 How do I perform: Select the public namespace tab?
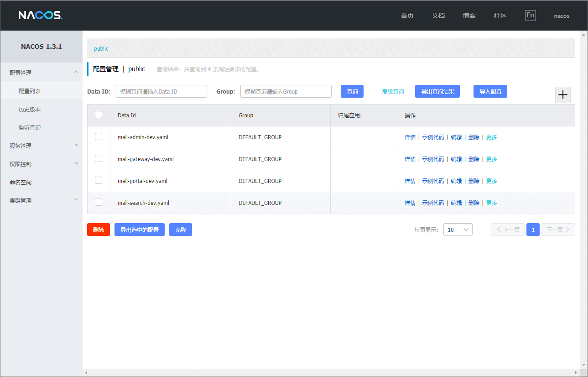pyautogui.click(x=101, y=48)
